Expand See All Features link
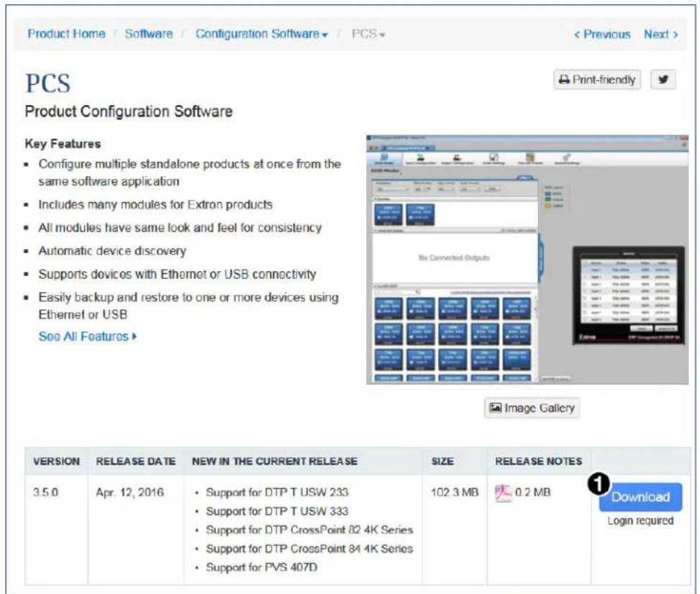 click(88, 337)
